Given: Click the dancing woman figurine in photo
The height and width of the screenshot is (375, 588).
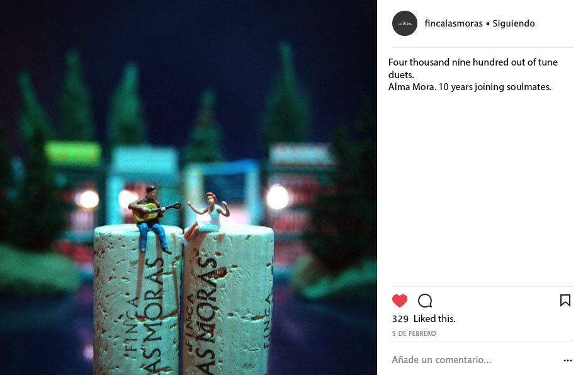Looking at the screenshot, I should [205, 216].
